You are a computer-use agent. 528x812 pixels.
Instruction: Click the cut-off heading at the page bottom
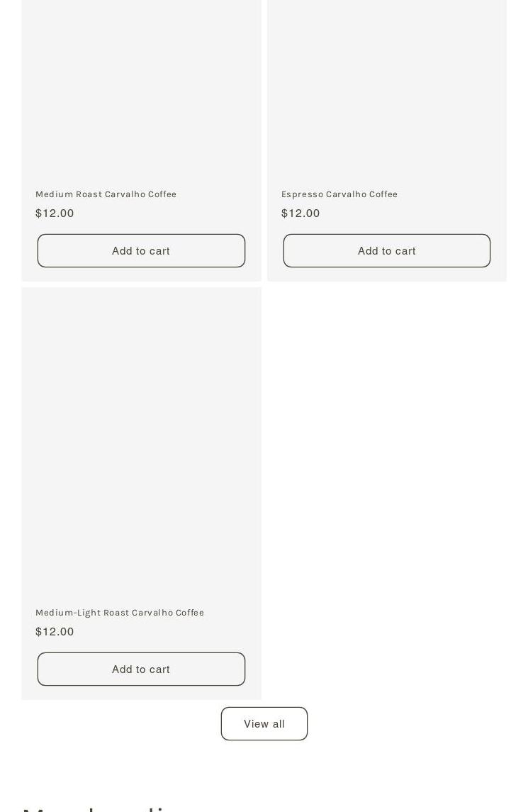point(99,807)
